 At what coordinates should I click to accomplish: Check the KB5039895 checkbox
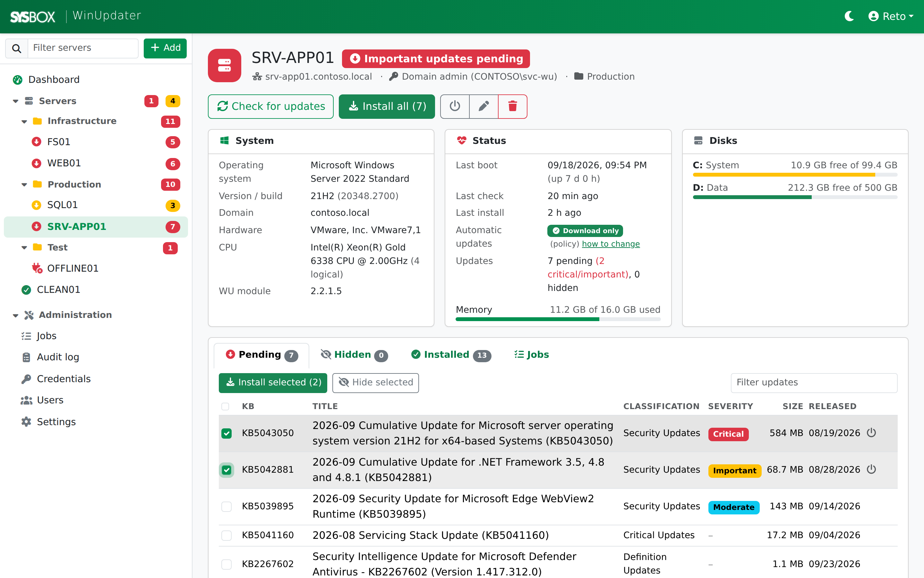tap(227, 507)
